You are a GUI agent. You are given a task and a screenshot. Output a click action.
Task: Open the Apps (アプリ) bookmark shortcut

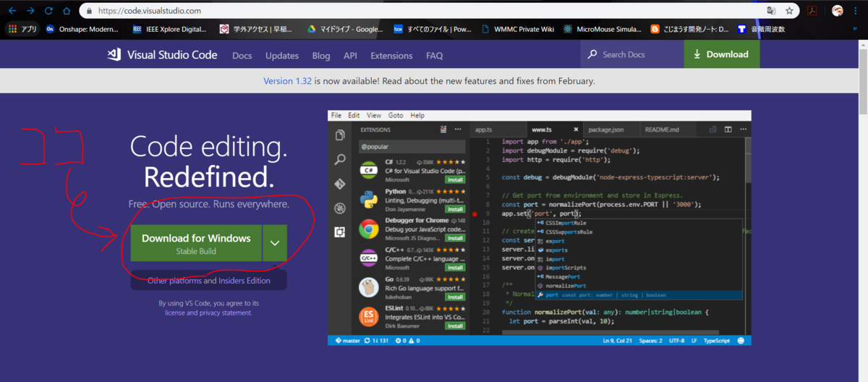click(22, 30)
